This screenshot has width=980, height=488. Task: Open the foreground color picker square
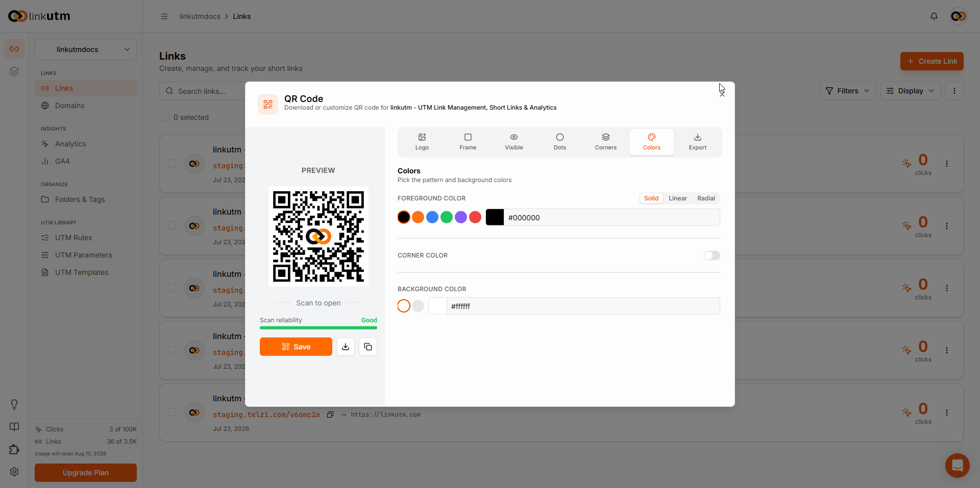[x=495, y=217]
